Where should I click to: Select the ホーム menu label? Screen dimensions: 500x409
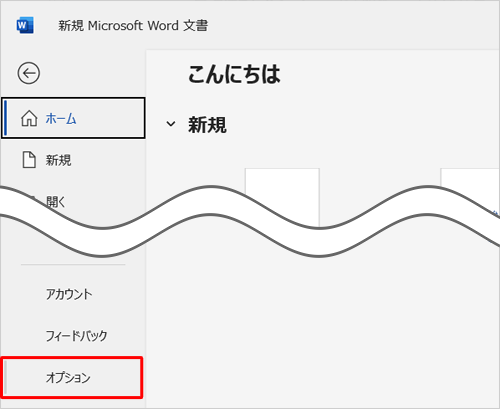61,119
